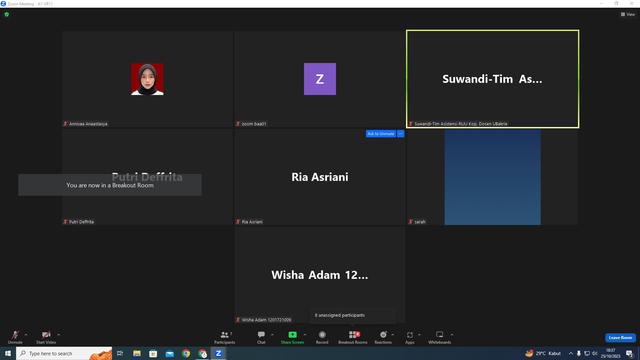
Task: Open the Participants panel
Action: pyautogui.click(x=224, y=337)
